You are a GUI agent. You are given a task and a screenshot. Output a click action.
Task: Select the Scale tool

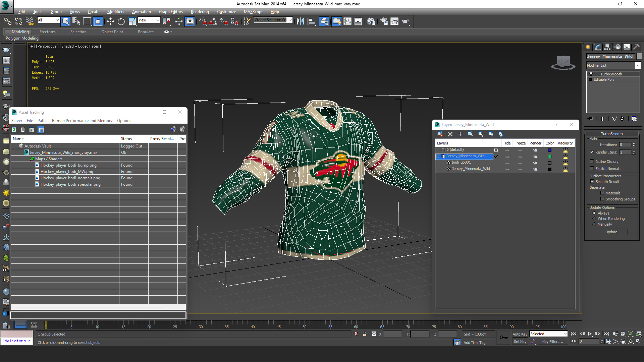pos(132,21)
